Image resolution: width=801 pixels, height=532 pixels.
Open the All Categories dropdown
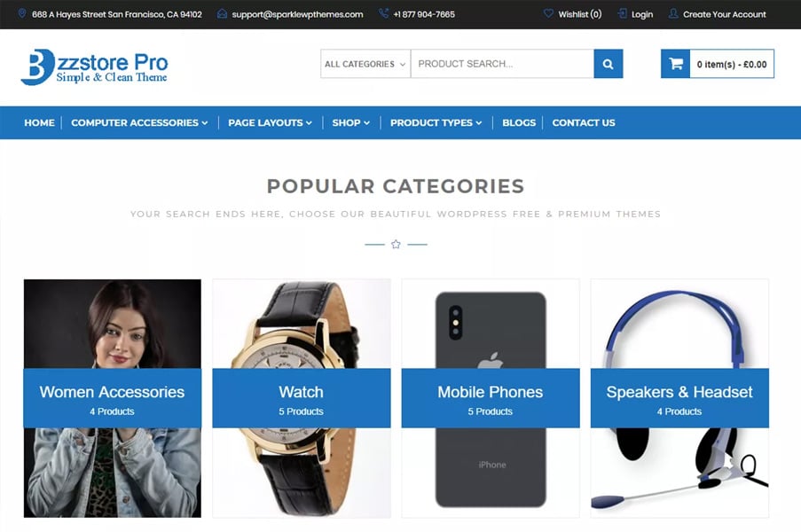point(365,64)
